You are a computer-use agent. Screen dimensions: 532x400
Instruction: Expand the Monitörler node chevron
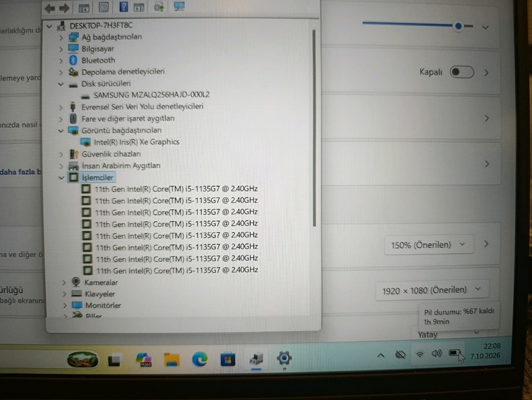coord(64,305)
